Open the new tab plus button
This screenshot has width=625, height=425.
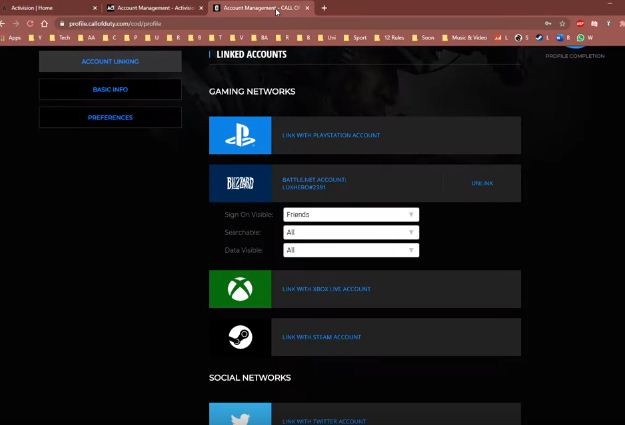point(324,8)
